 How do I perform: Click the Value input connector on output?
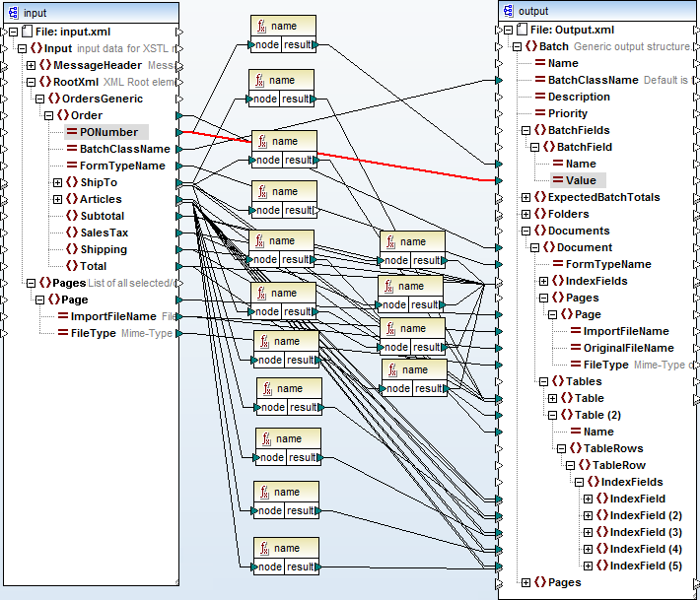[x=500, y=180]
